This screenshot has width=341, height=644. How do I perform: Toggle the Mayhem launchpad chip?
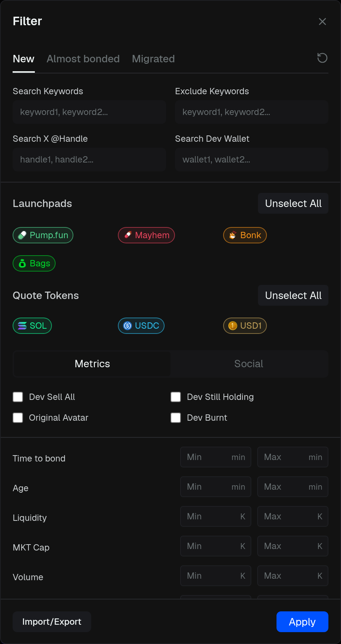coord(146,235)
